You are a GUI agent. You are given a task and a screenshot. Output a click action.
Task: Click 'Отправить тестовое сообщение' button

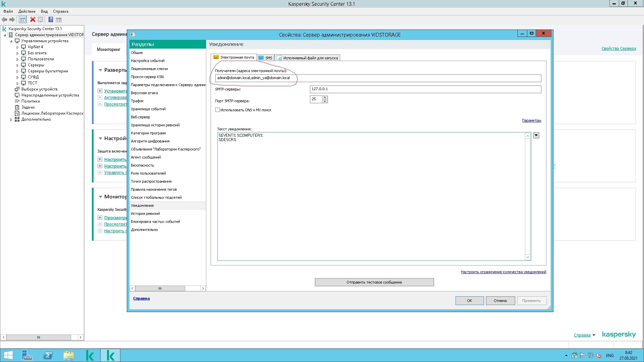point(374,282)
